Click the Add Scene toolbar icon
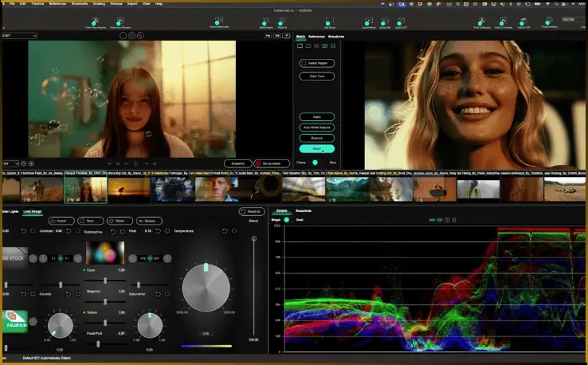Image resolution: width=588 pixels, height=365 pixels. point(330,22)
